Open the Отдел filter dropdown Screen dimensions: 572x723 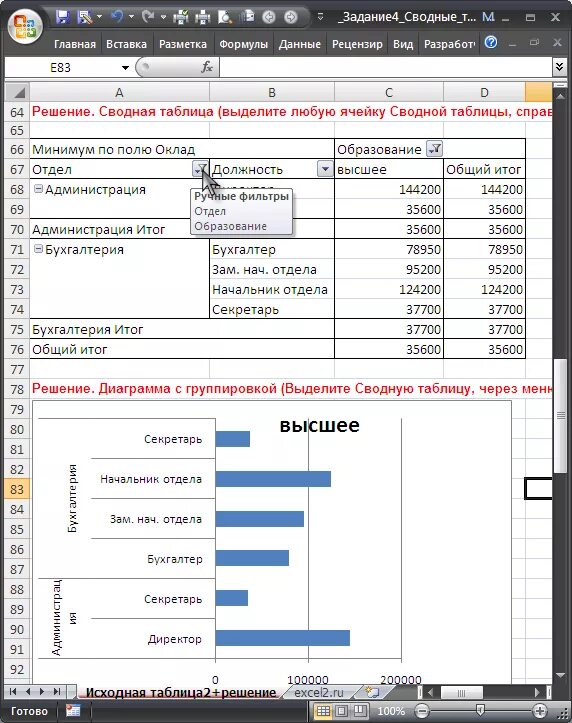pyautogui.click(x=200, y=169)
